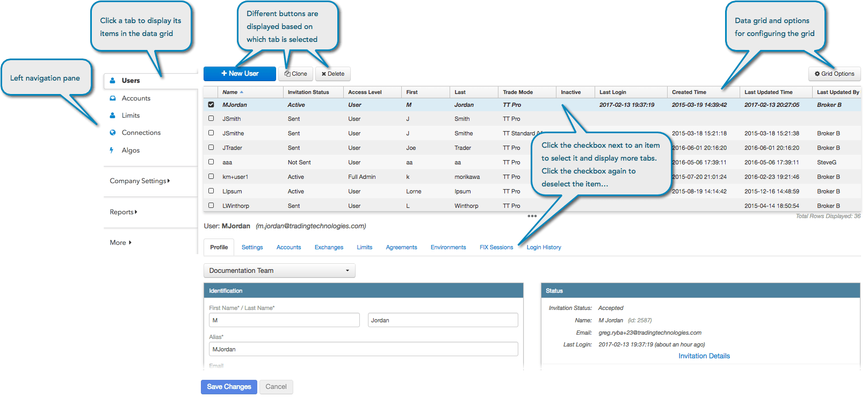Click the 'Not Sent' invitation status cell

point(299,162)
